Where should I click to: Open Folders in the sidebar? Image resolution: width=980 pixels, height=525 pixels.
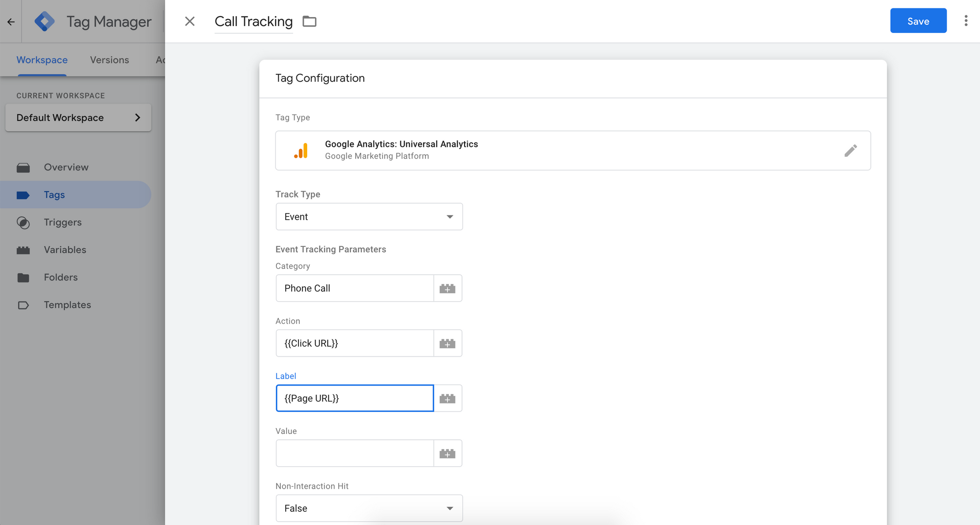75,277
